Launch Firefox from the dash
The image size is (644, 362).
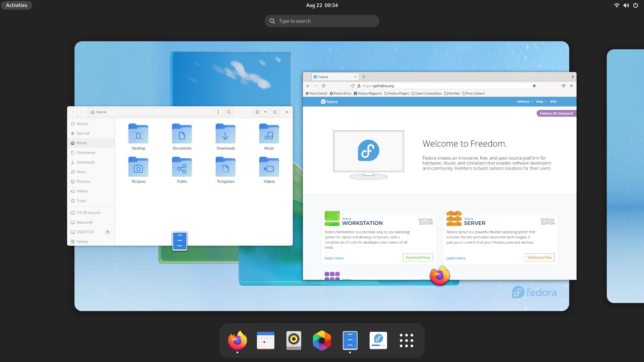[x=237, y=340]
